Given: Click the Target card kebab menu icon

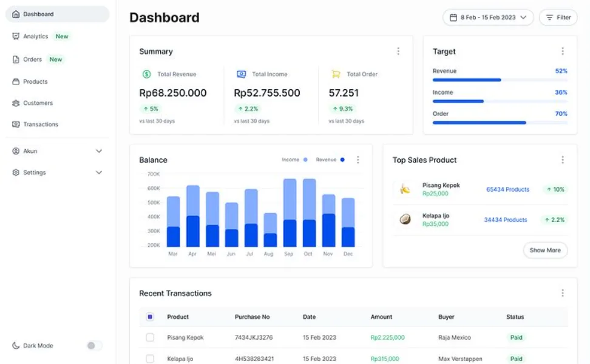Looking at the screenshot, I should pos(563,52).
